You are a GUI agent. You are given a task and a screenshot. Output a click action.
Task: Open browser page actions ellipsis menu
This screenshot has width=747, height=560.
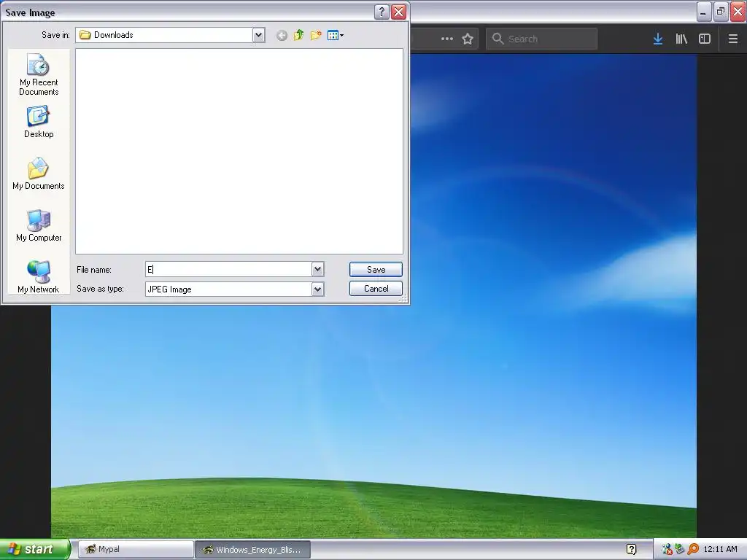(x=447, y=39)
